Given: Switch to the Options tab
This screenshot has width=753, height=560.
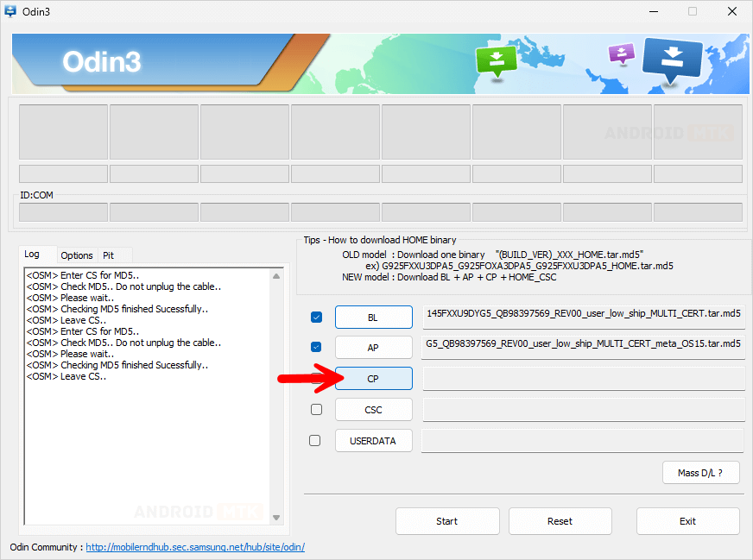Looking at the screenshot, I should [77, 255].
